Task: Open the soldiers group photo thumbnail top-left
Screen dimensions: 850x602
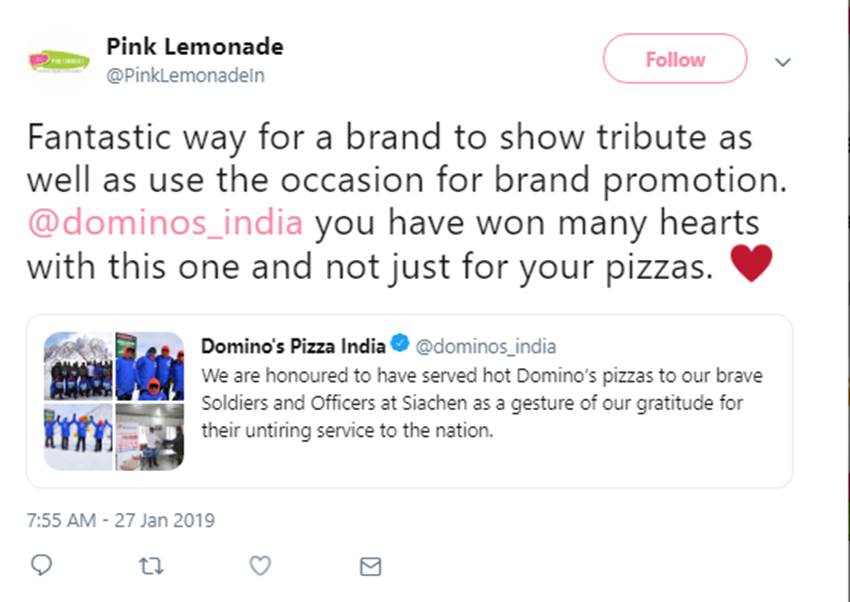Action: point(78,366)
